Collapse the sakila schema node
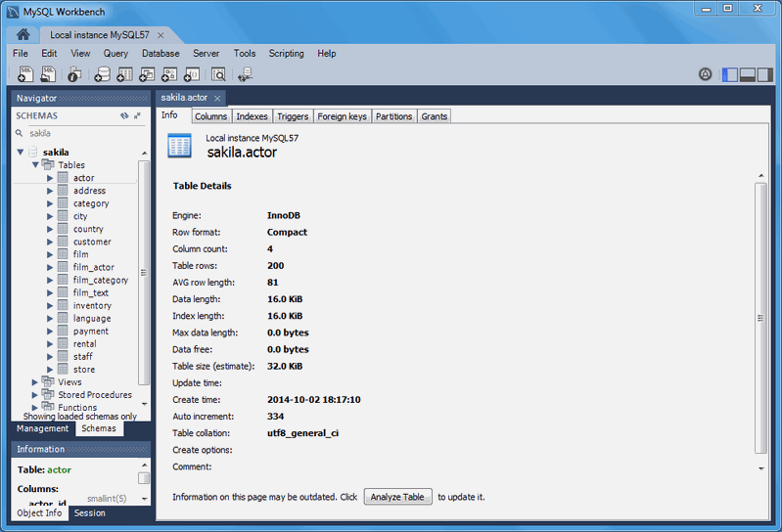 (21, 152)
